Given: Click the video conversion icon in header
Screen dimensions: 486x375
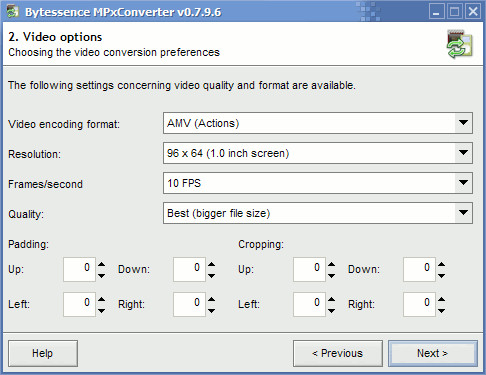Looking at the screenshot, I should 460,44.
